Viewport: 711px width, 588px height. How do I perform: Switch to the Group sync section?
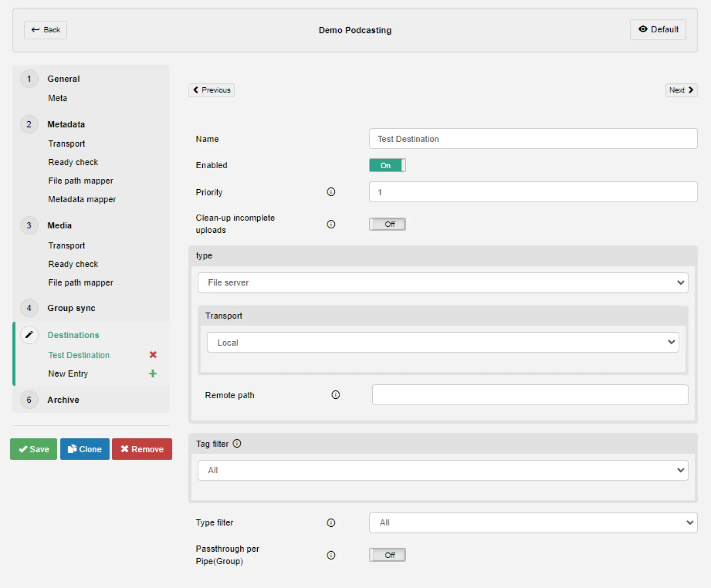pyautogui.click(x=71, y=308)
